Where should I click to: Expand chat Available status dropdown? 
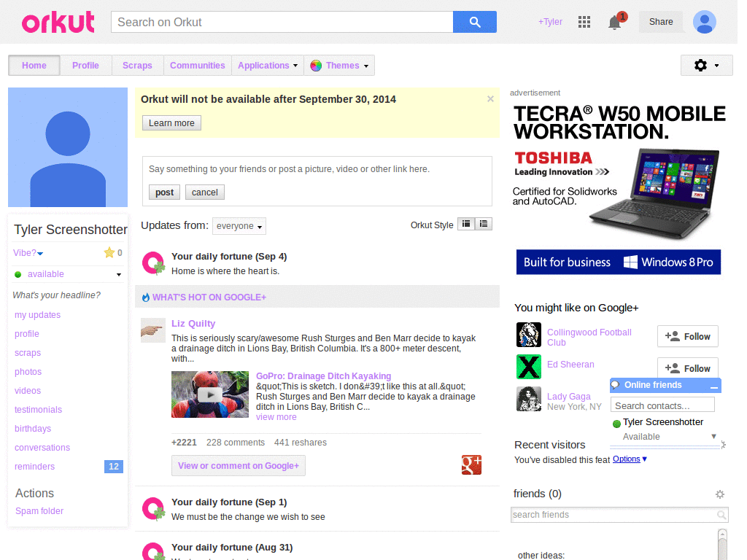click(x=713, y=436)
